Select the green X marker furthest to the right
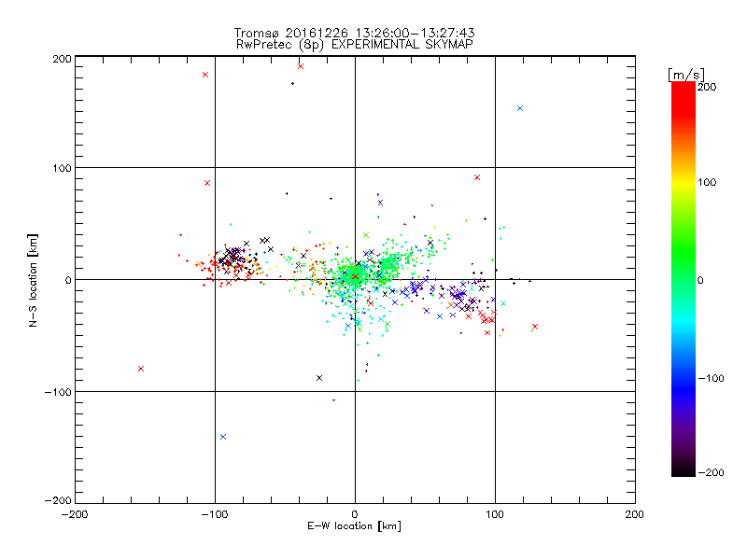Viewport: 747px width, 560px height. click(503, 303)
